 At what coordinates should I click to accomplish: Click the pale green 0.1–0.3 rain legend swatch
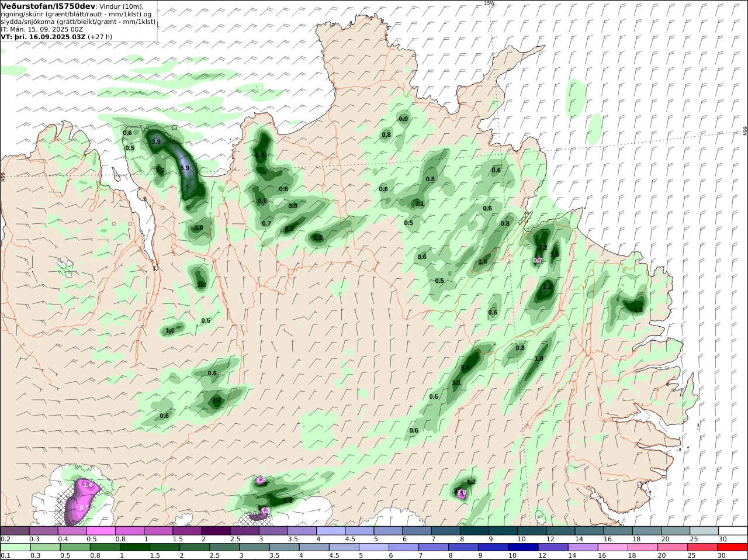[15, 547]
